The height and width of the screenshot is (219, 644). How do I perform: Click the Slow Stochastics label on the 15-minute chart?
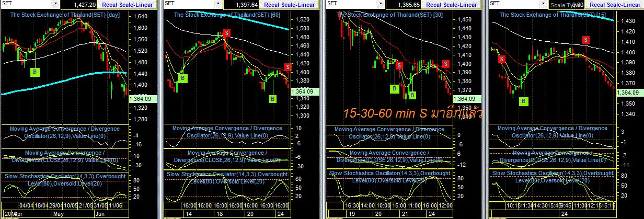(x=553, y=177)
